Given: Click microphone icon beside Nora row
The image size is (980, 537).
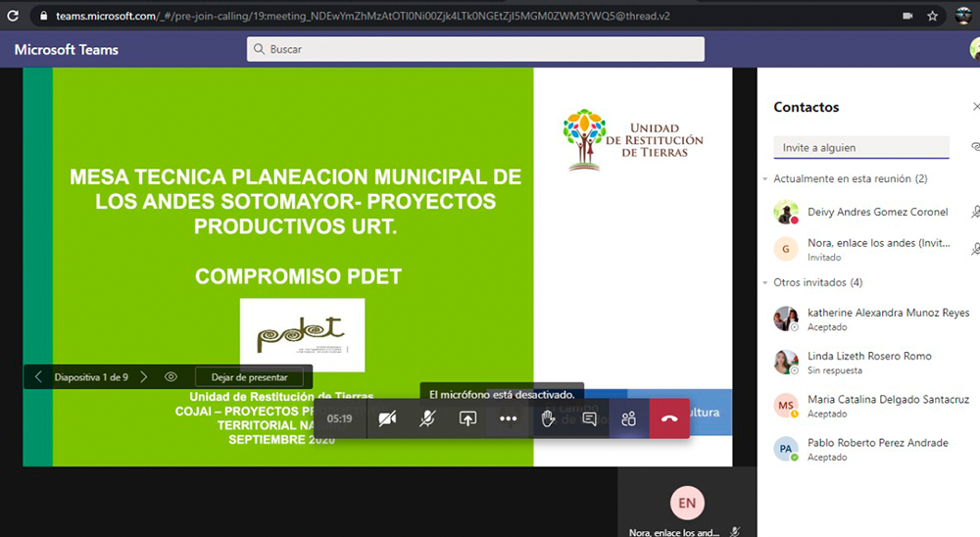Looking at the screenshot, I should tap(975, 249).
